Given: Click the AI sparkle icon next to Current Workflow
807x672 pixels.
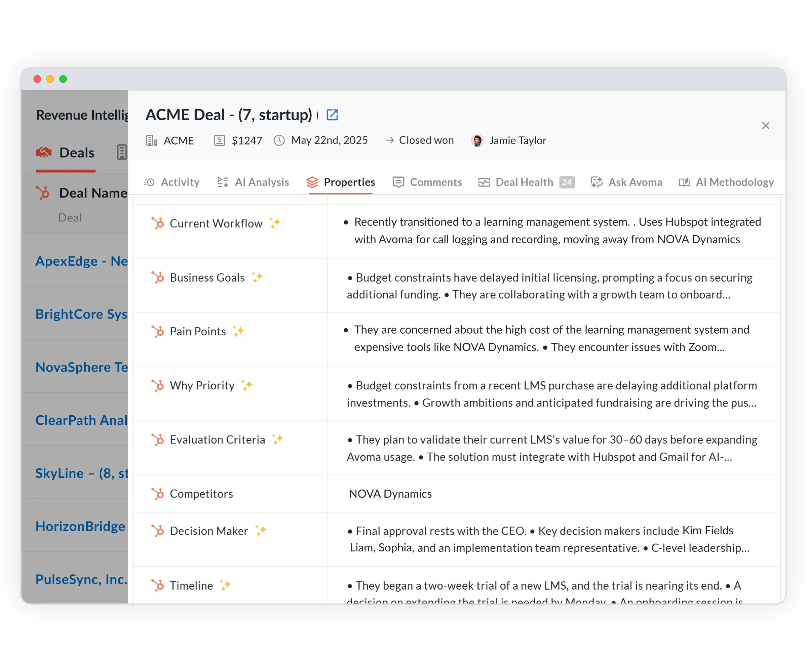Looking at the screenshot, I should [x=275, y=223].
